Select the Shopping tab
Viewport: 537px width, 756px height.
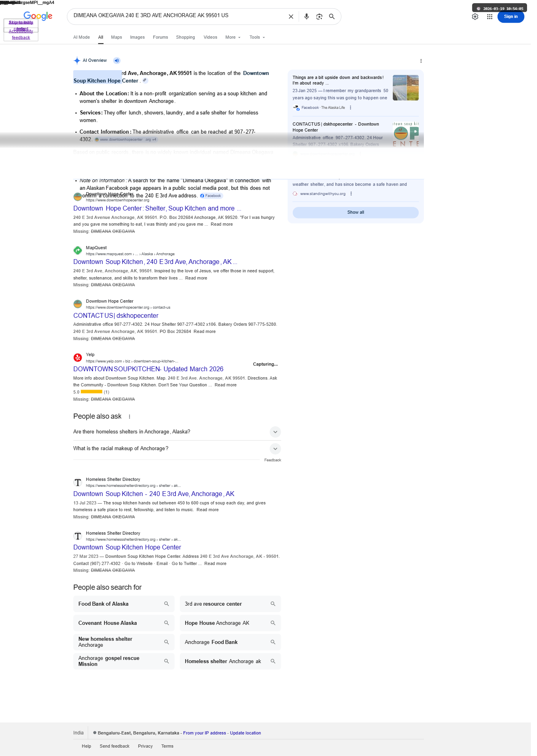[186, 37]
